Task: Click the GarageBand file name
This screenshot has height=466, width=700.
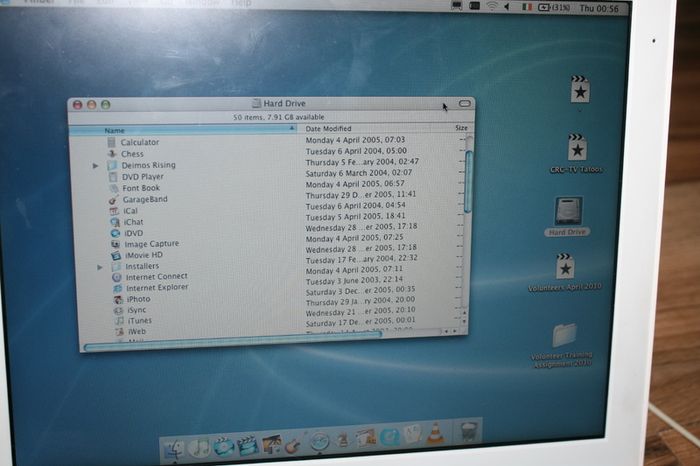Action: pos(145,199)
